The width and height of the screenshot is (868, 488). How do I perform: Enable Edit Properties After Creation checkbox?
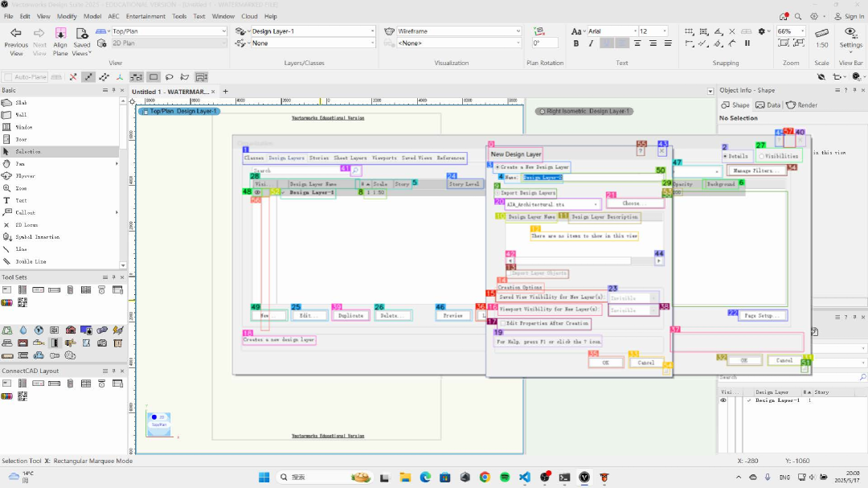click(503, 323)
